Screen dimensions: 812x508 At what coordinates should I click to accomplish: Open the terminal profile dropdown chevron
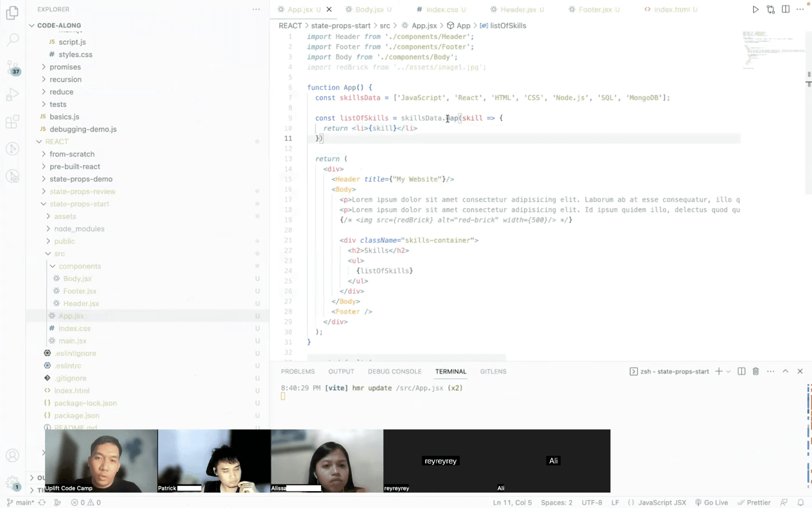728,371
